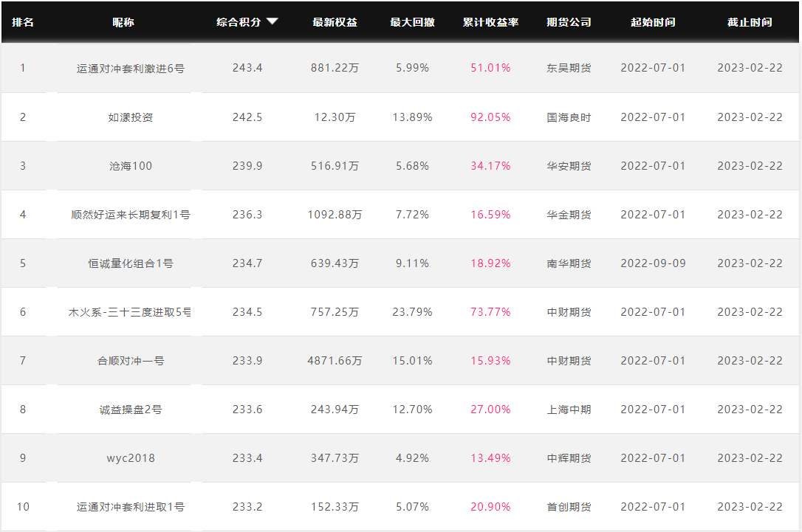The image size is (802, 532).
Task: Click the 综合积分 column header text
Action: [x=239, y=22]
